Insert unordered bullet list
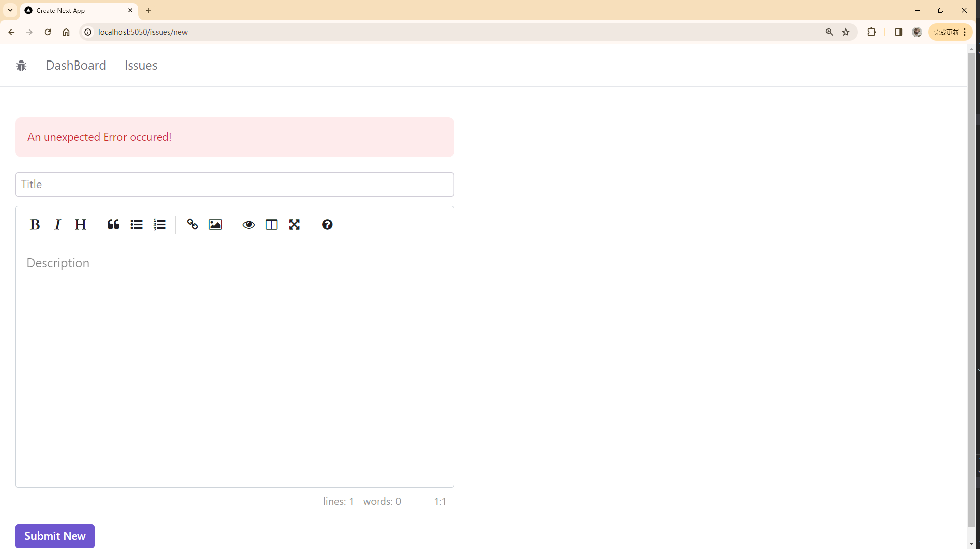Screen dimensions: 980x549 click(x=136, y=224)
